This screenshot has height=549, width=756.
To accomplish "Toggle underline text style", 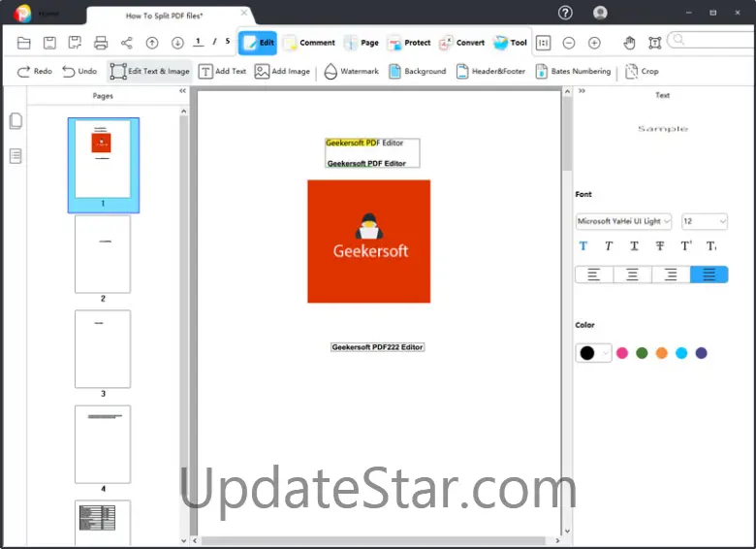I will point(635,246).
